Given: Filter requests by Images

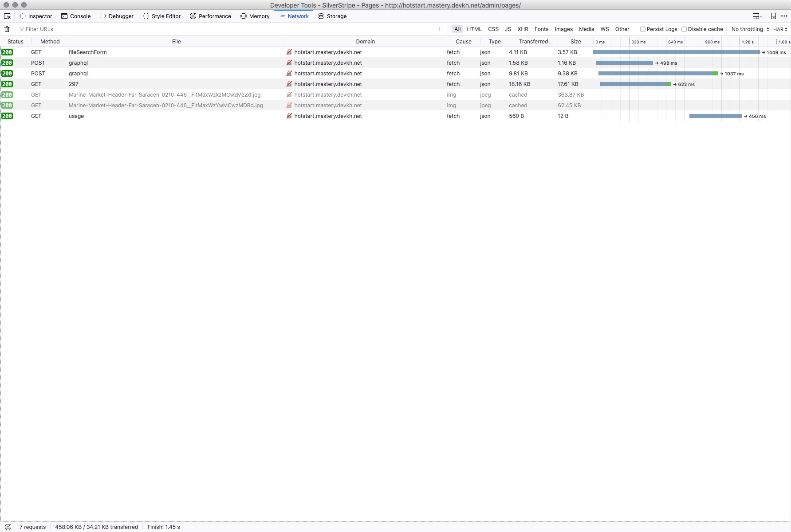Looking at the screenshot, I should [x=563, y=29].
